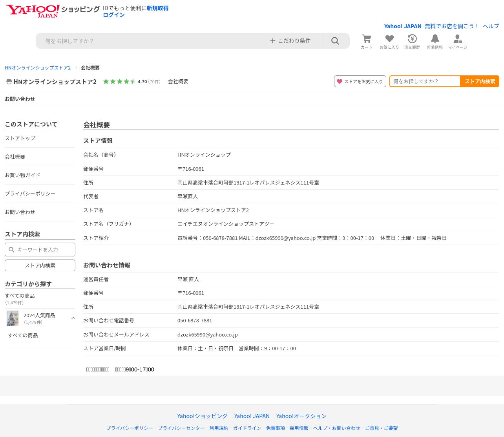Open こだわり条件 advanced filter option
This screenshot has height=437, width=504.
pos(290,41)
